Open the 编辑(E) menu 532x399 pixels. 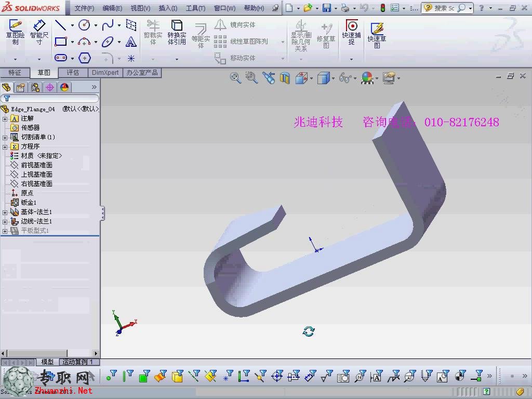112,8
